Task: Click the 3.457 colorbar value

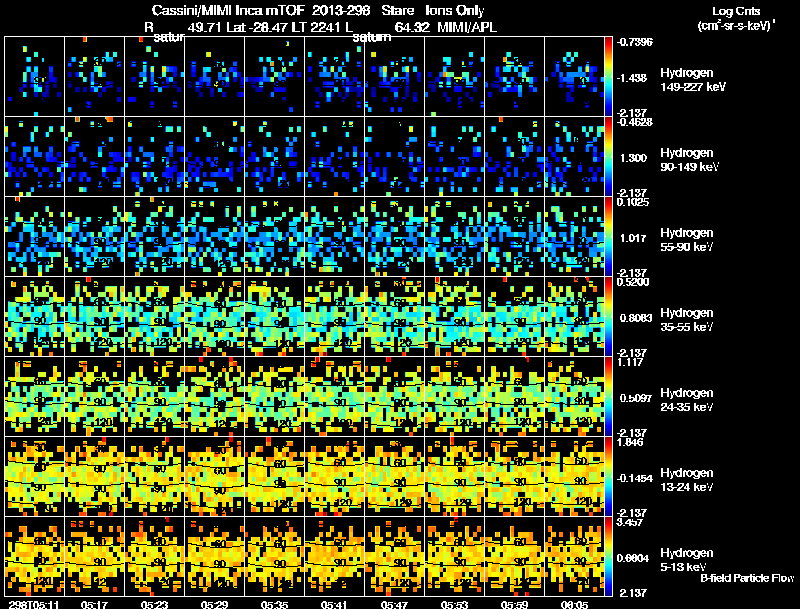Action: tap(630, 523)
